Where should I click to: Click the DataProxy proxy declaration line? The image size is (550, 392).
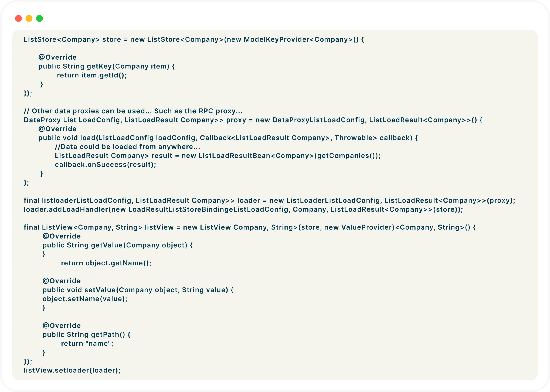253,120
